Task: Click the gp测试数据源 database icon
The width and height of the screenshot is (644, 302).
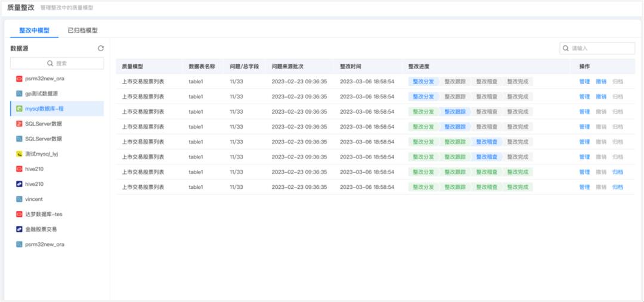Action: coord(19,94)
